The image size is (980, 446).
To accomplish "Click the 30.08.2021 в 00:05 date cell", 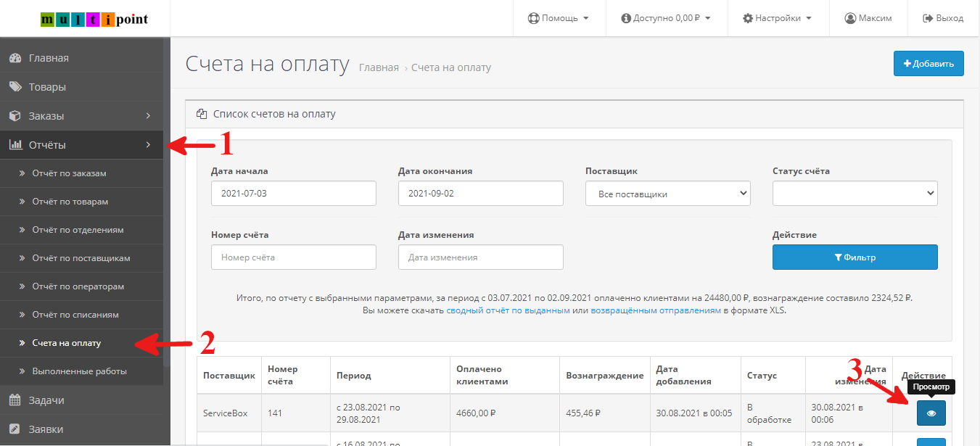I will pos(695,413).
